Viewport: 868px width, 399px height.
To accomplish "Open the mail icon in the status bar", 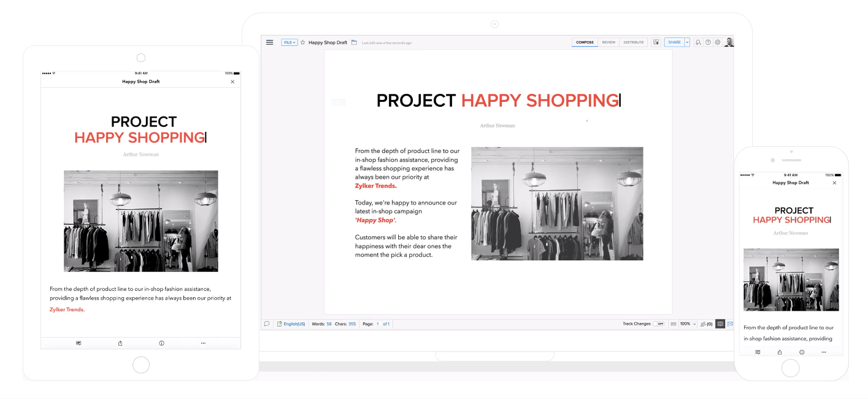I will pos(730,323).
